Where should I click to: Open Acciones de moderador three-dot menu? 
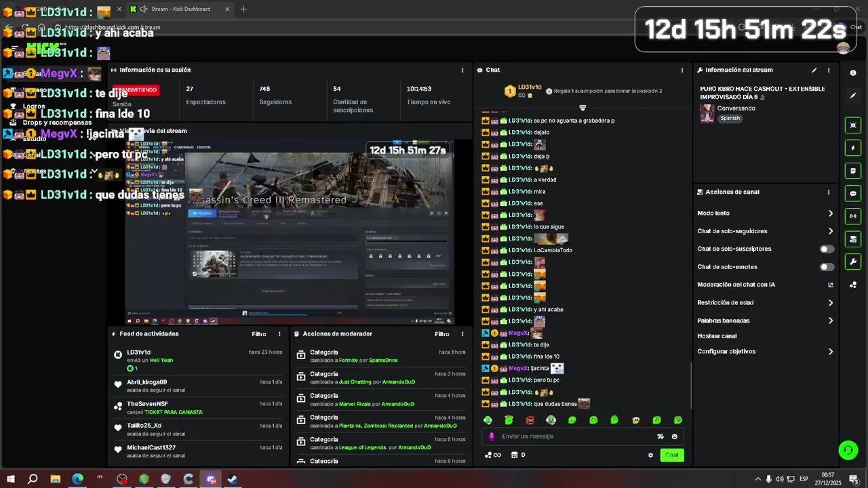click(462, 334)
